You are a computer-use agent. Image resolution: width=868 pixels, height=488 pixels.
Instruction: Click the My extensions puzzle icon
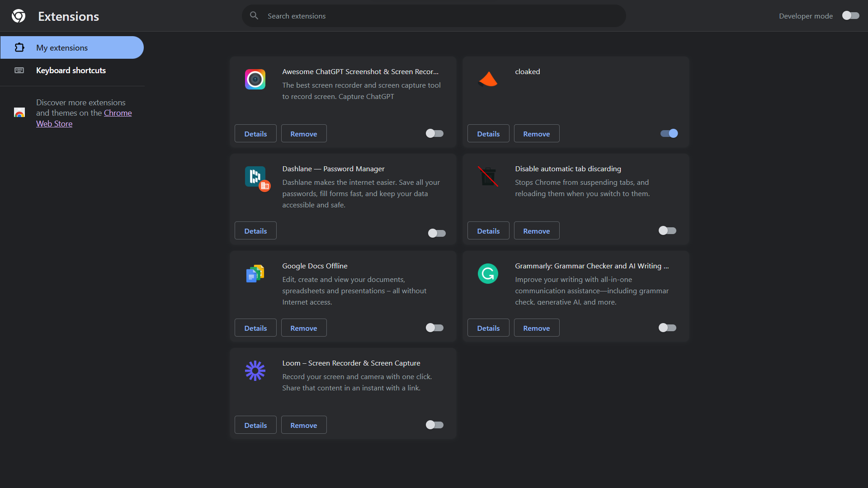[x=19, y=47]
